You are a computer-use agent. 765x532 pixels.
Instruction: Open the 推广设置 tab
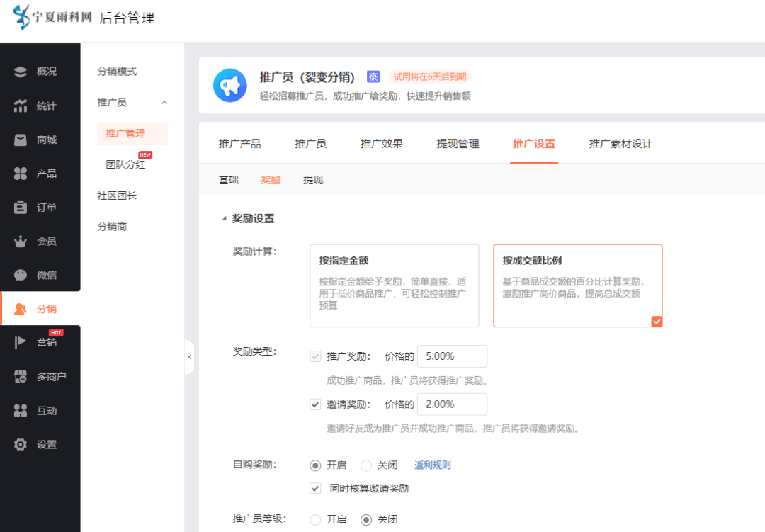click(x=534, y=144)
